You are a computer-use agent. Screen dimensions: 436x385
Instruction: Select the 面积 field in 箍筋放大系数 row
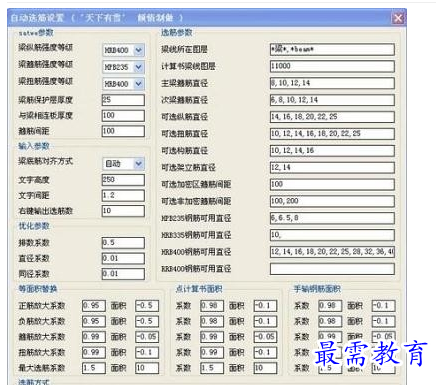coord(147,337)
